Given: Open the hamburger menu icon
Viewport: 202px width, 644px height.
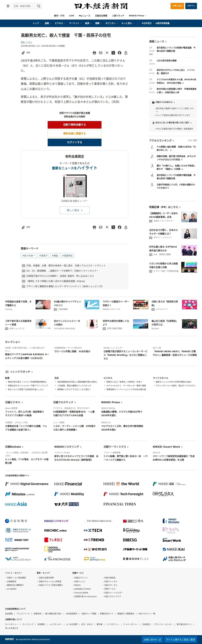Looking at the screenshot, I should tap(8, 6).
